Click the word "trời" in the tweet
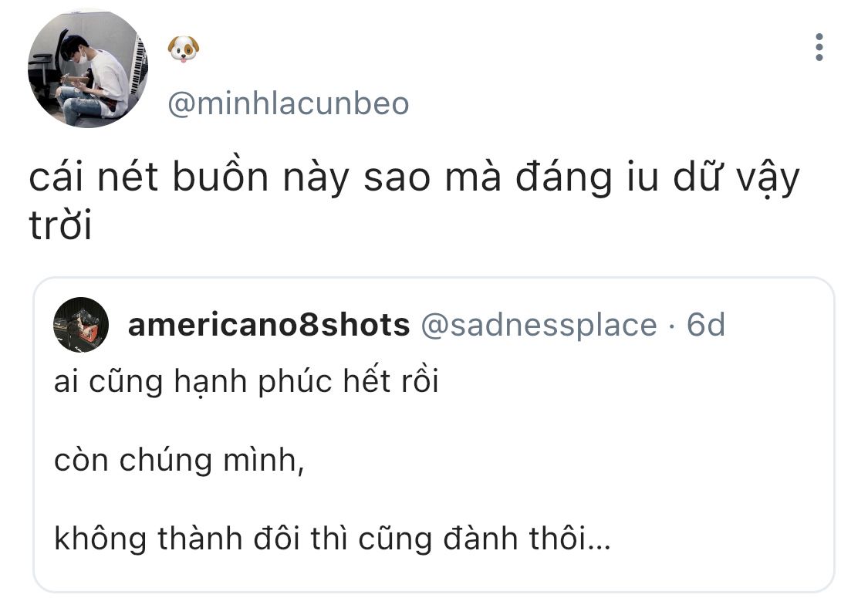This screenshot has height=598, width=868. click(60, 226)
